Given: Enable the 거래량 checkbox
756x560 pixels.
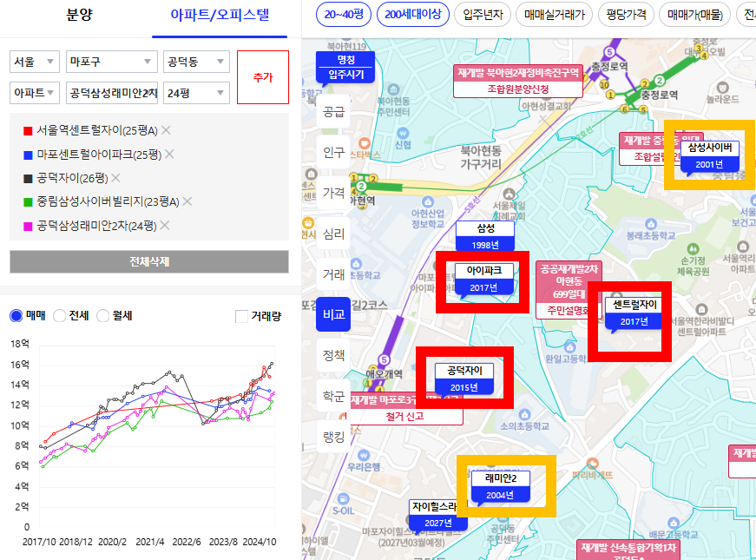Looking at the screenshot, I should 241,316.
